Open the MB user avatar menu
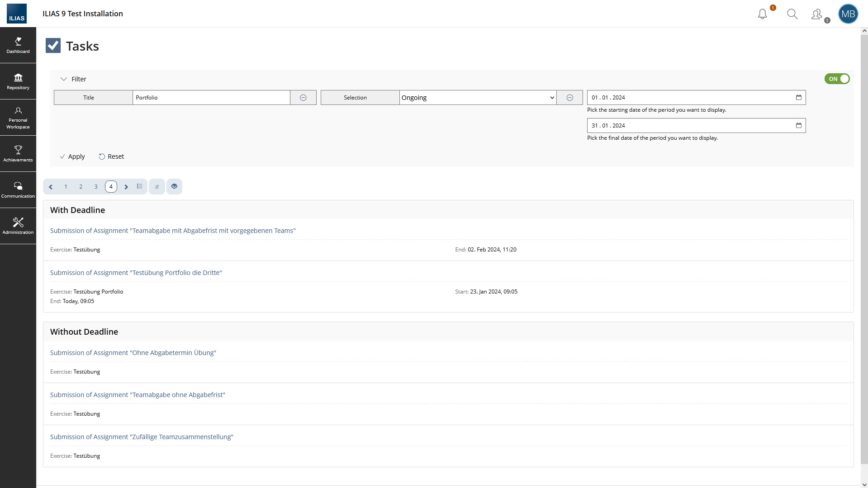Image resolution: width=868 pixels, height=488 pixels. pos(848,14)
